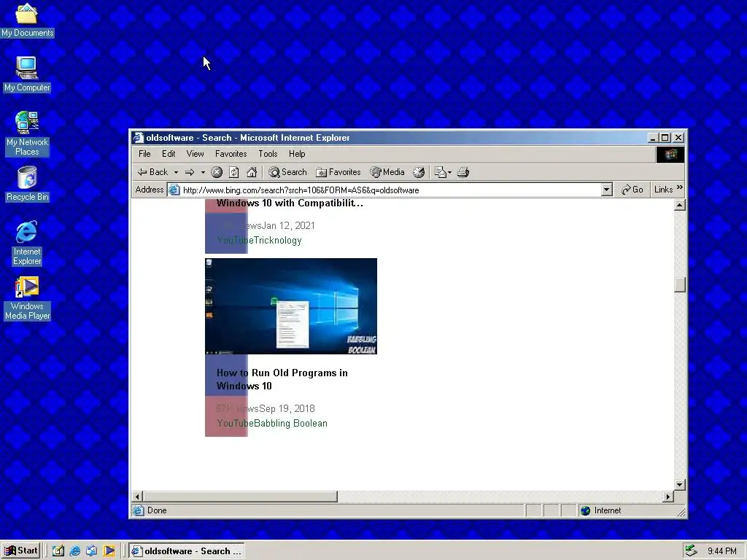The width and height of the screenshot is (747, 560).
Task: Go to the home page icon
Action: coord(252,172)
